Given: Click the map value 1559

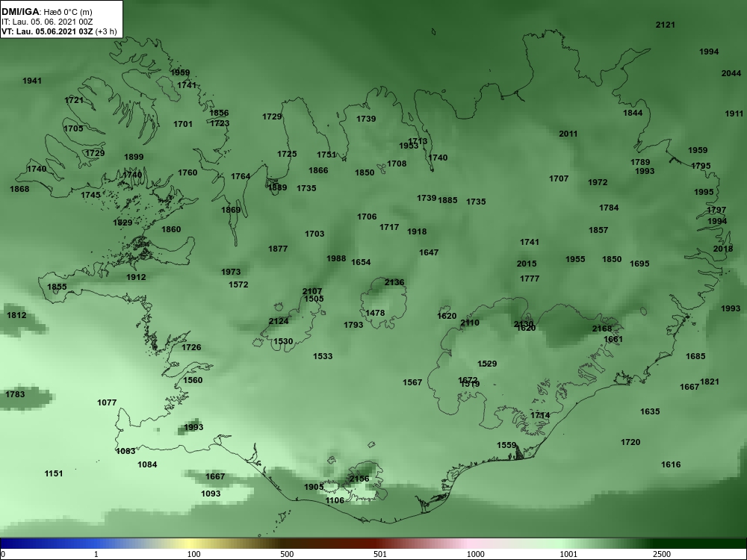Looking at the screenshot, I should coord(506,445).
